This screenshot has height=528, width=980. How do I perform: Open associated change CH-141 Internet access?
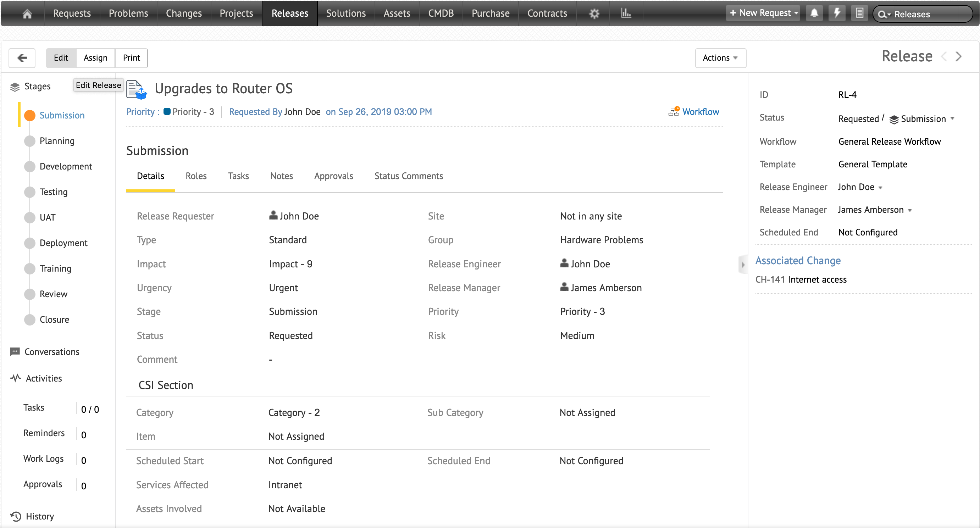pos(801,279)
